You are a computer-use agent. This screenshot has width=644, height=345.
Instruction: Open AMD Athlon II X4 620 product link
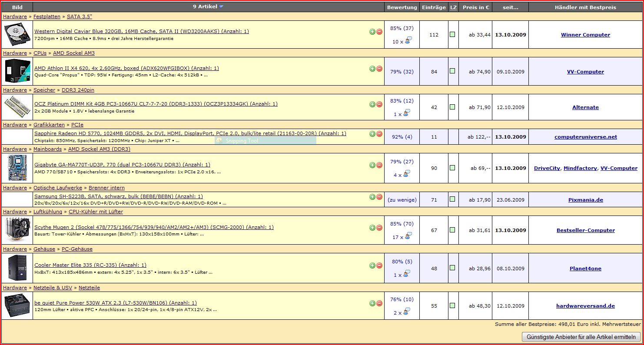click(x=126, y=68)
